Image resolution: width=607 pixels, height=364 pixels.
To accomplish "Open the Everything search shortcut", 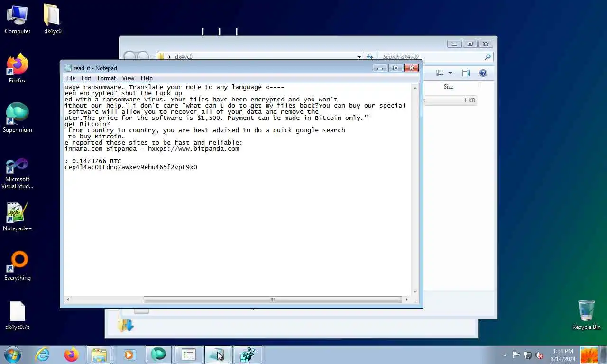I will point(18,266).
